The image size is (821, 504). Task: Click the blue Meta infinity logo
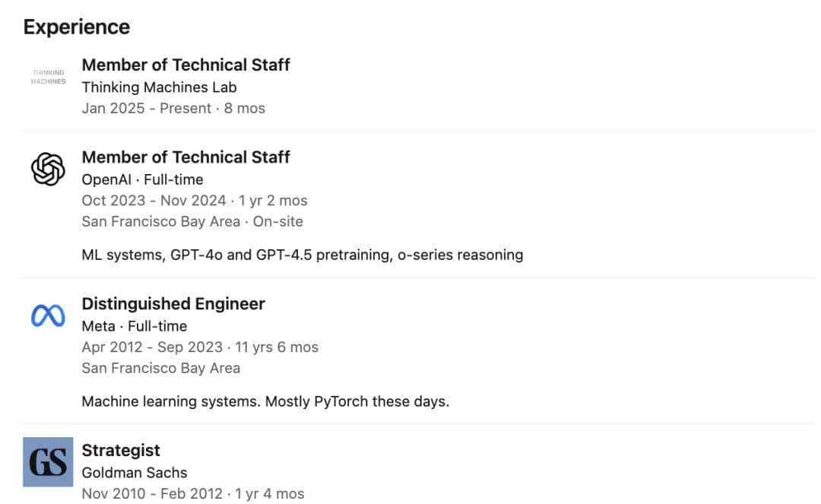pos(48,315)
